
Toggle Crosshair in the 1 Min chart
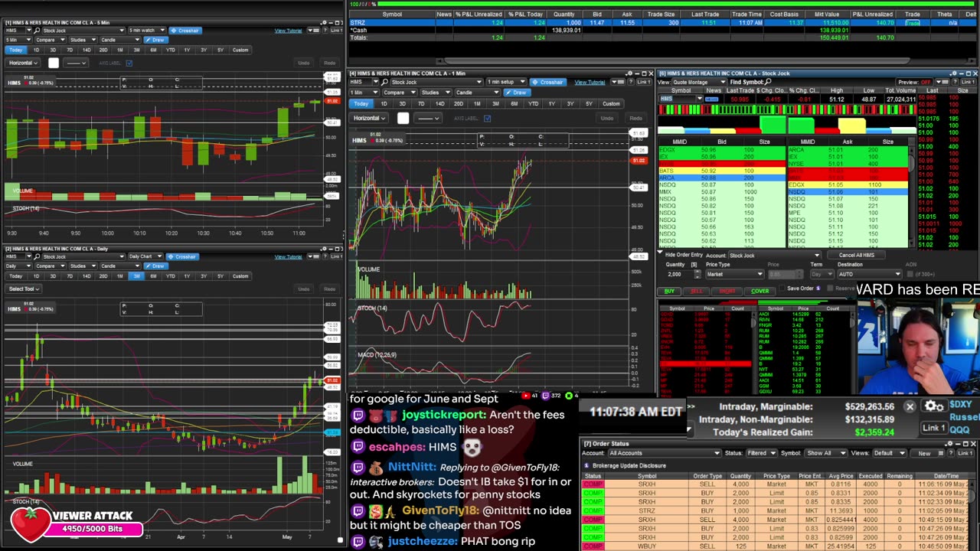pos(547,82)
